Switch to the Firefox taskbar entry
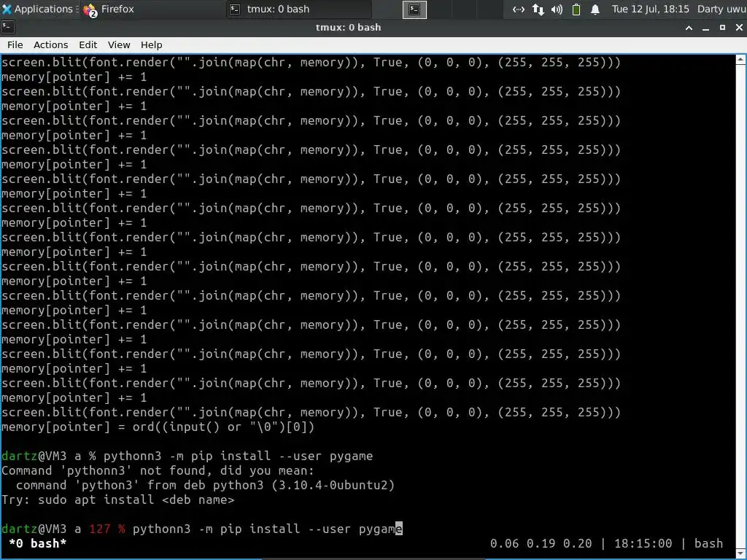 (152, 9)
